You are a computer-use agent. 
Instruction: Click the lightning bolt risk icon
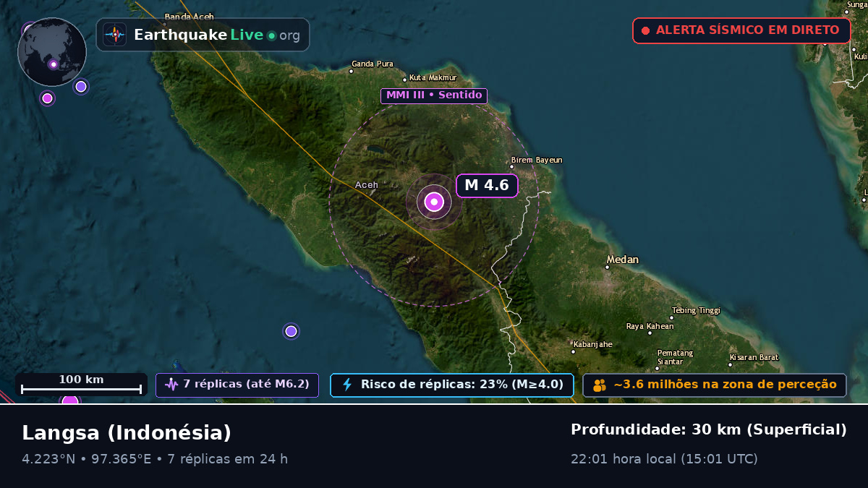347,385
